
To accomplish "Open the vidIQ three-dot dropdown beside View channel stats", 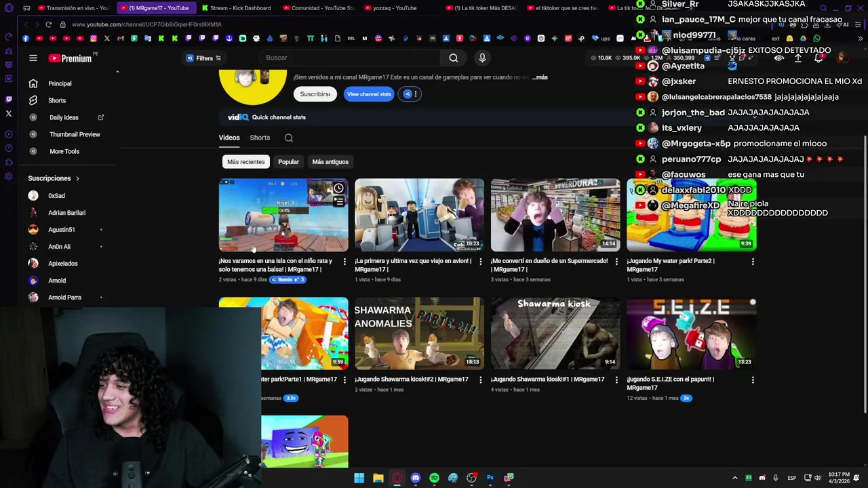I will [416, 94].
